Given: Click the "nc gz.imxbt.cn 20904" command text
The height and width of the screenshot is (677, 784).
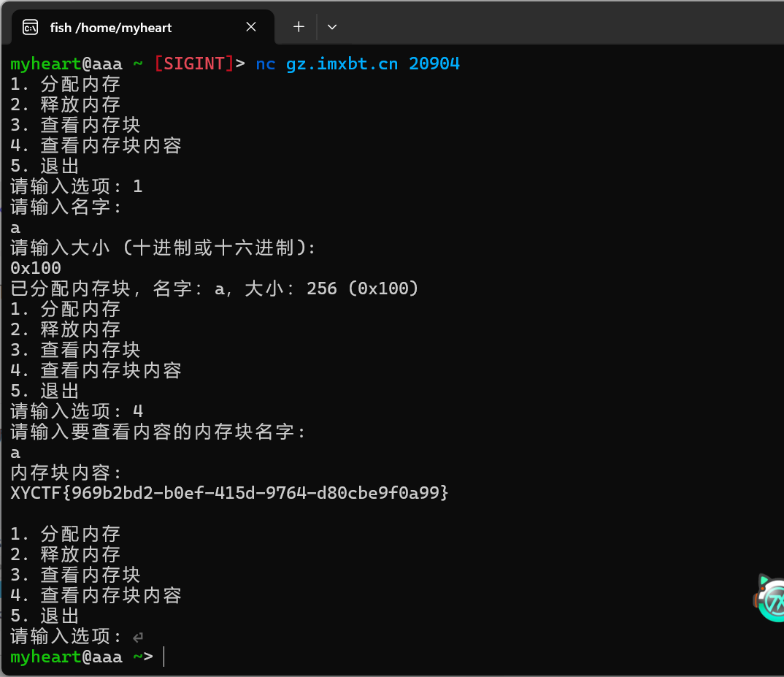Looking at the screenshot, I should point(358,64).
